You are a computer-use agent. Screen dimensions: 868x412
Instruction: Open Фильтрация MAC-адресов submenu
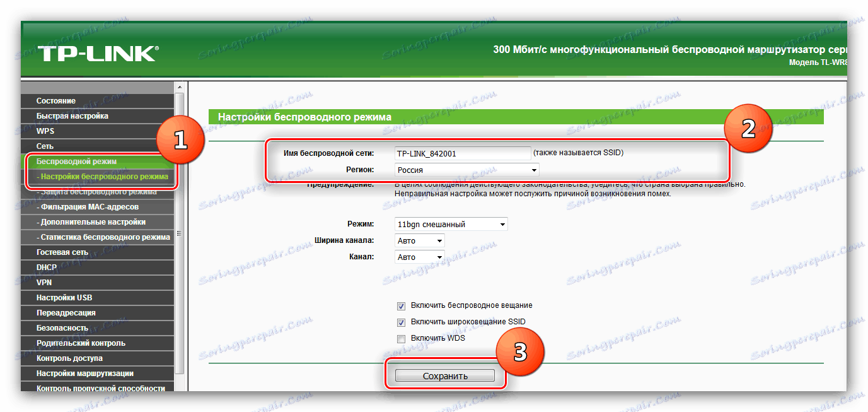[97, 207]
